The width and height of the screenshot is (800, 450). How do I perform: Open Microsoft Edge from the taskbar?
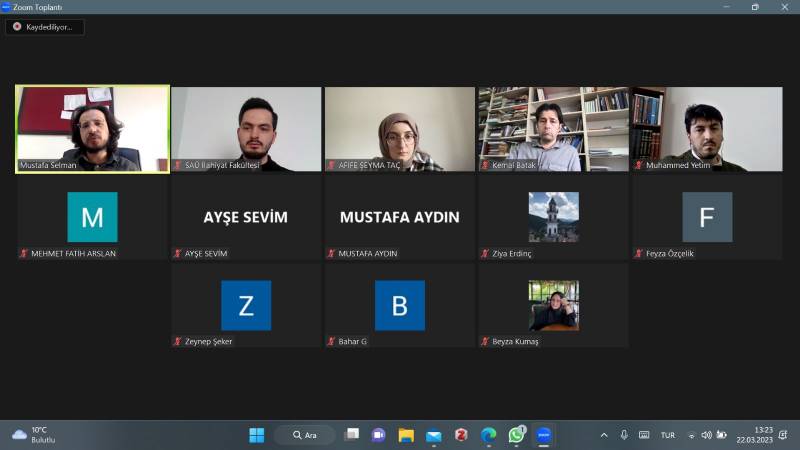coord(489,435)
